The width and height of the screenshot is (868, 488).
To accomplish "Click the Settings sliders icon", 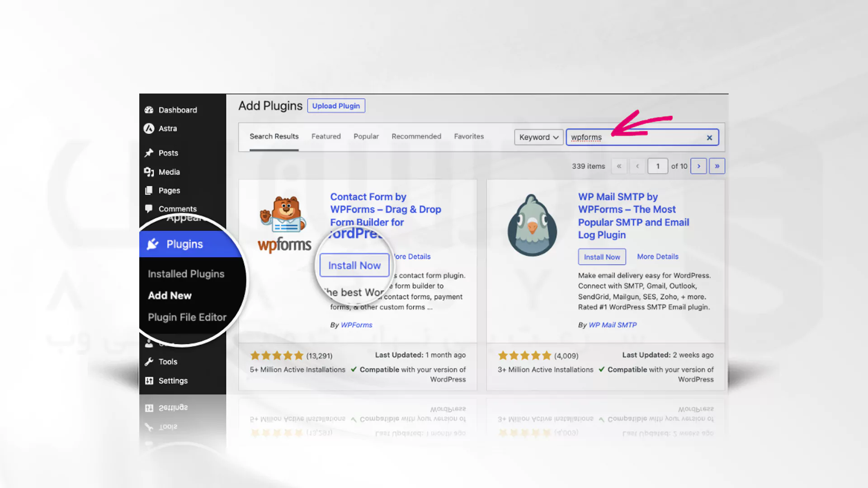I will tap(149, 380).
